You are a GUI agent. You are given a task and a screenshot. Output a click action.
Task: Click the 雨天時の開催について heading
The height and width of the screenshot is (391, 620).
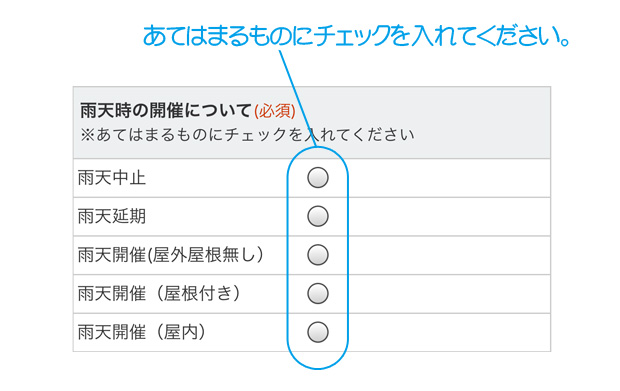166,110
